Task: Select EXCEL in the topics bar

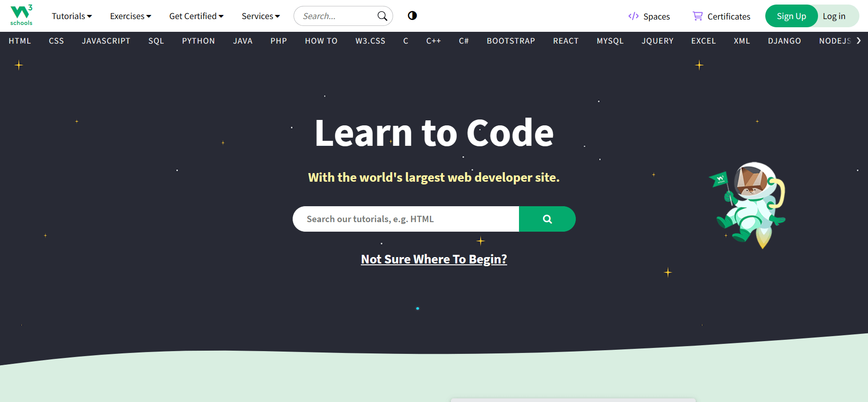Action: pos(703,41)
